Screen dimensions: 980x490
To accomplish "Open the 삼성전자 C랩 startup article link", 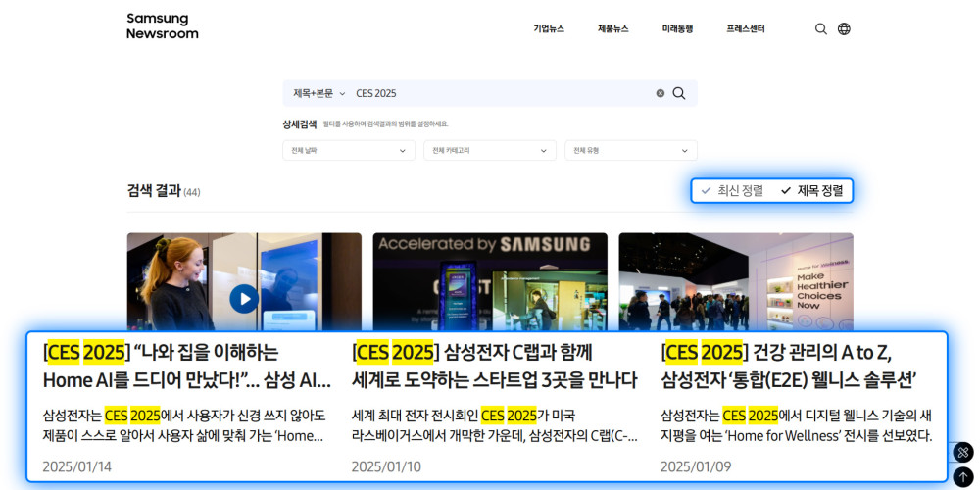I will [x=494, y=366].
